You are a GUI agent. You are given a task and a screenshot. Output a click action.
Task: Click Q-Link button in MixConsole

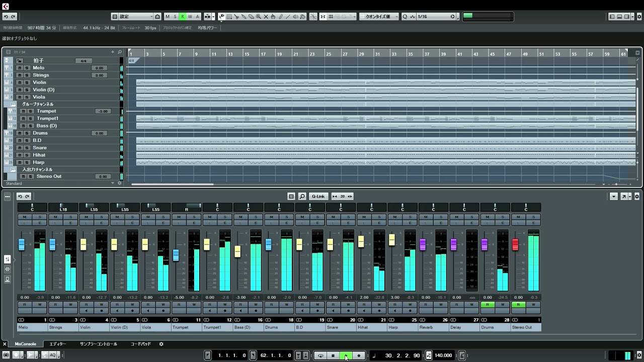pos(318,197)
